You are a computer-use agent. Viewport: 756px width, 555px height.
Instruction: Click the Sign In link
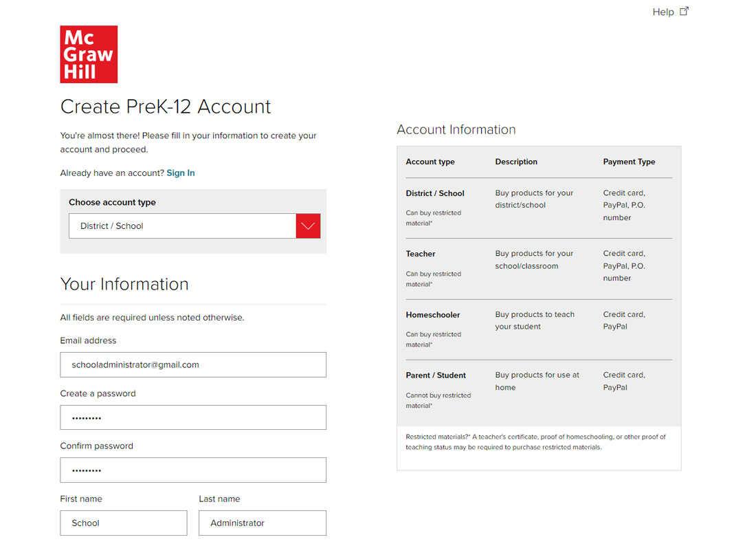(x=181, y=173)
